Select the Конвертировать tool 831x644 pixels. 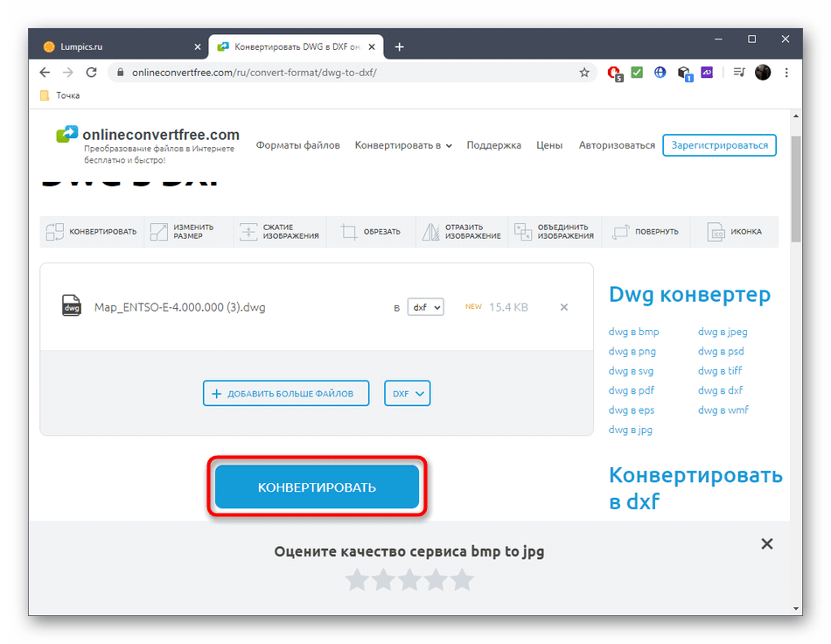91,232
